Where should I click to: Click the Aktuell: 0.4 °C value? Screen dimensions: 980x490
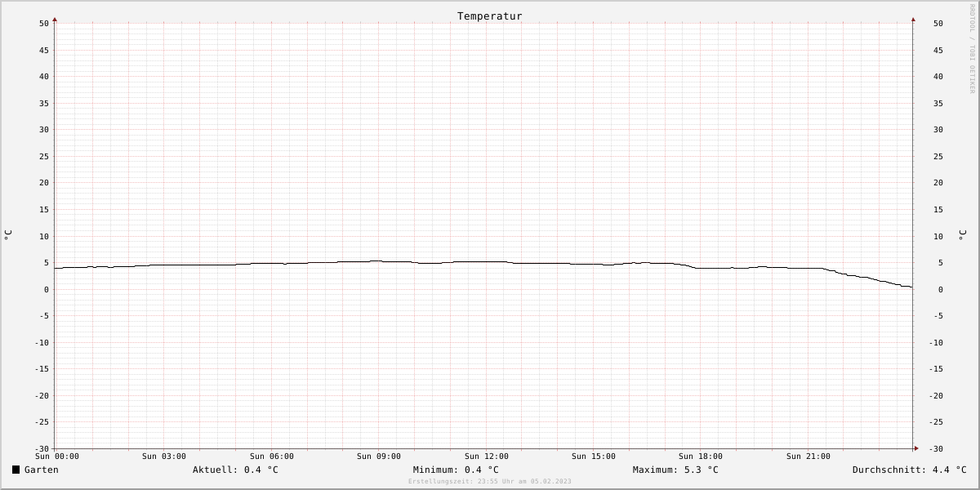point(235,470)
